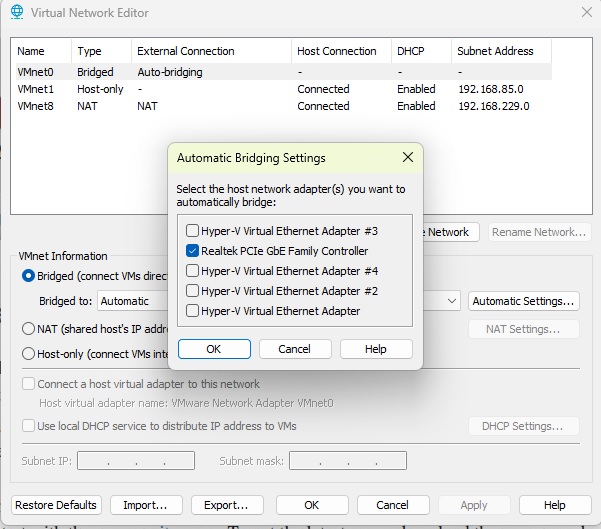The image size is (601, 529).
Task: Open Help in the bridging settings dialog
Action: point(376,349)
